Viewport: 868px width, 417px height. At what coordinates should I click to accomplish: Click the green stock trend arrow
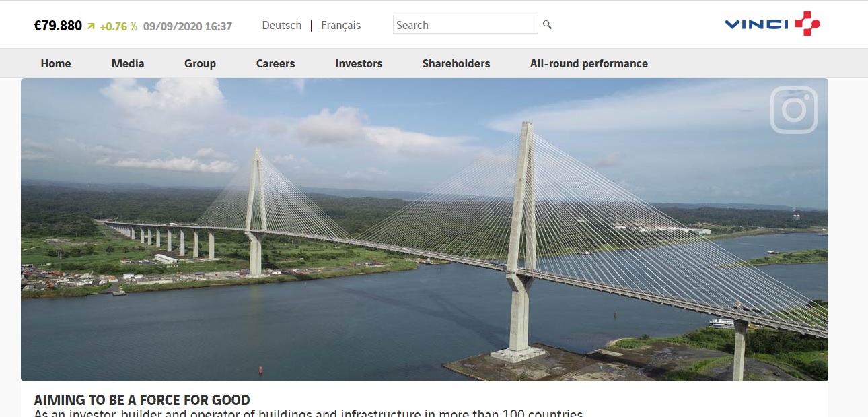(91, 26)
